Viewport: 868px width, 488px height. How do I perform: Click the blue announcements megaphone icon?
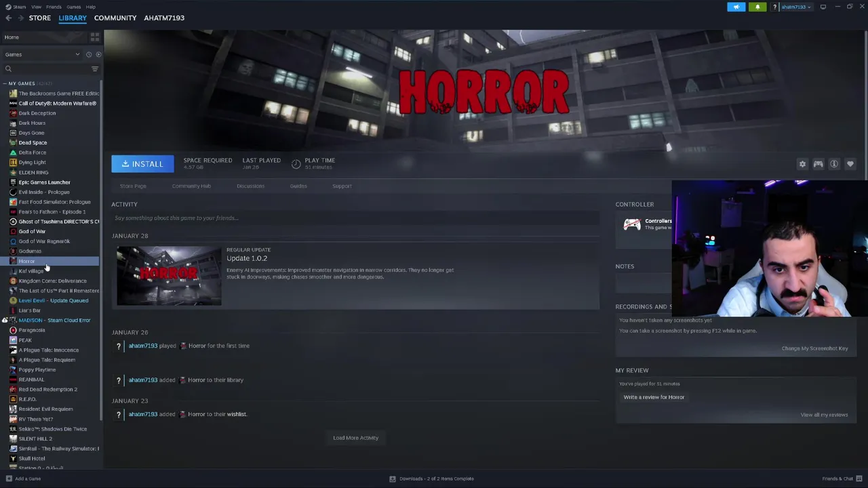coord(736,7)
